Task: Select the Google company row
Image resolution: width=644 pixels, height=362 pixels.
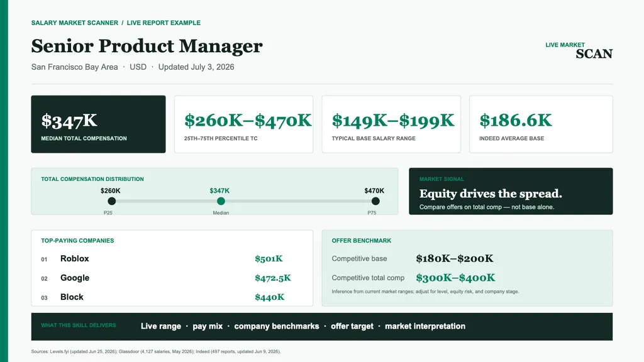Action: click(172, 278)
